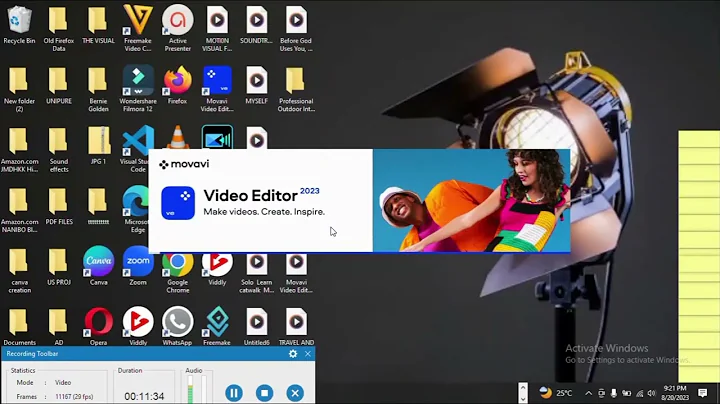Select the Documents folder
Viewport: 720px width, 404px height.
[x=19, y=327]
